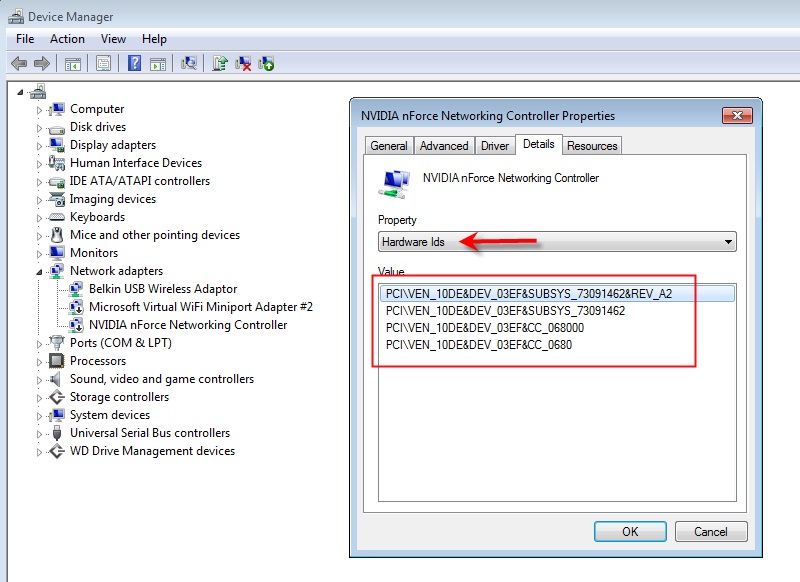Switch to the Resources tab

point(592,145)
